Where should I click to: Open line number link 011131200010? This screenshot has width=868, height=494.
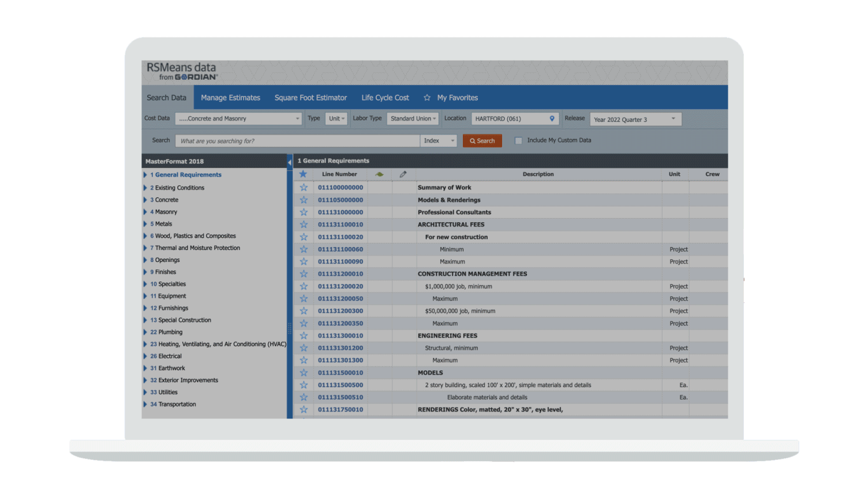tap(341, 274)
